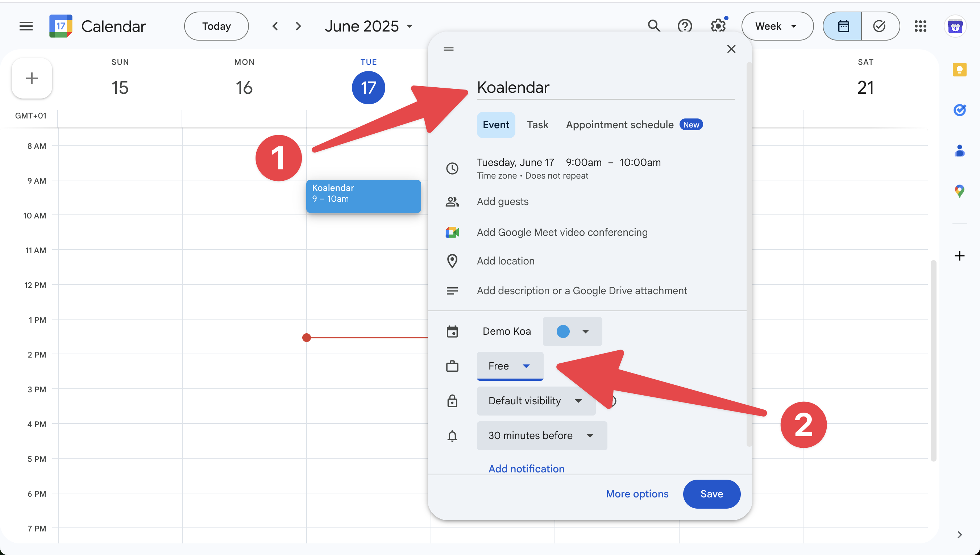Select the Task tab
Screen dimensions: 980x555
coord(537,125)
